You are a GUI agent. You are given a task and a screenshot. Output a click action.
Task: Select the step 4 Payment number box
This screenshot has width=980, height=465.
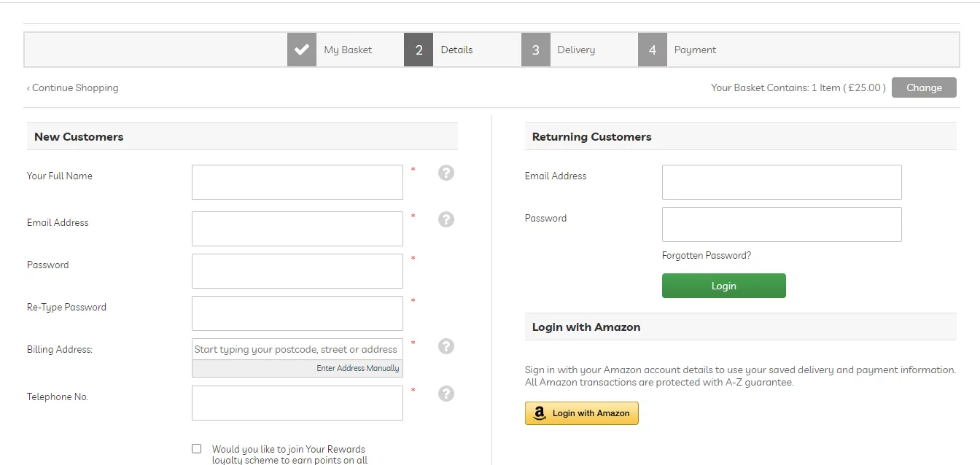point(653,50)
